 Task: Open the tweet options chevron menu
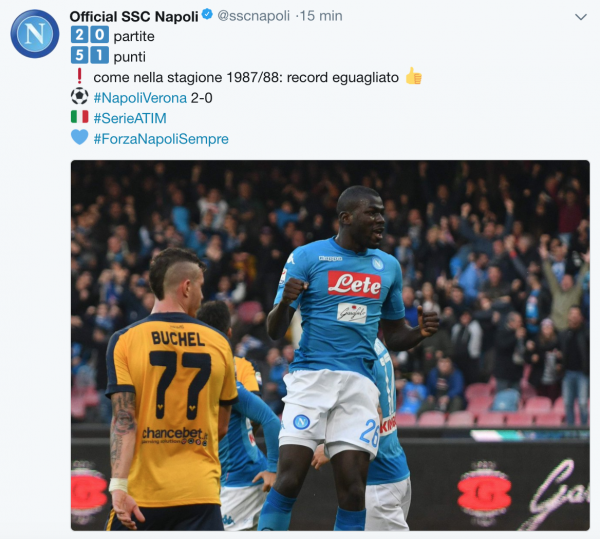[581, 17]
